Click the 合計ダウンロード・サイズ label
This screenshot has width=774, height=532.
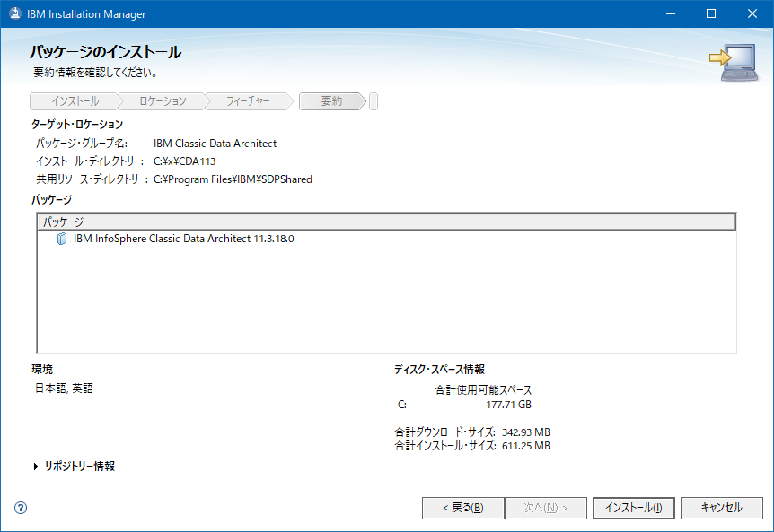444,432
